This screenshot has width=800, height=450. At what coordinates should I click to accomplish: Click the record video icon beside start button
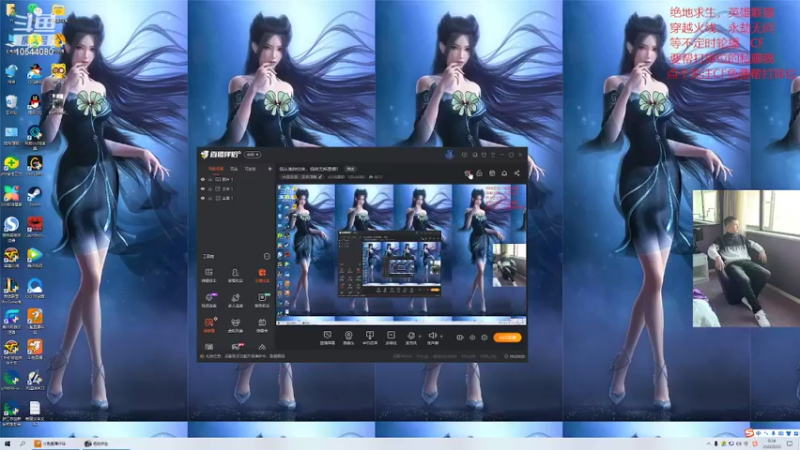(460, 337)
